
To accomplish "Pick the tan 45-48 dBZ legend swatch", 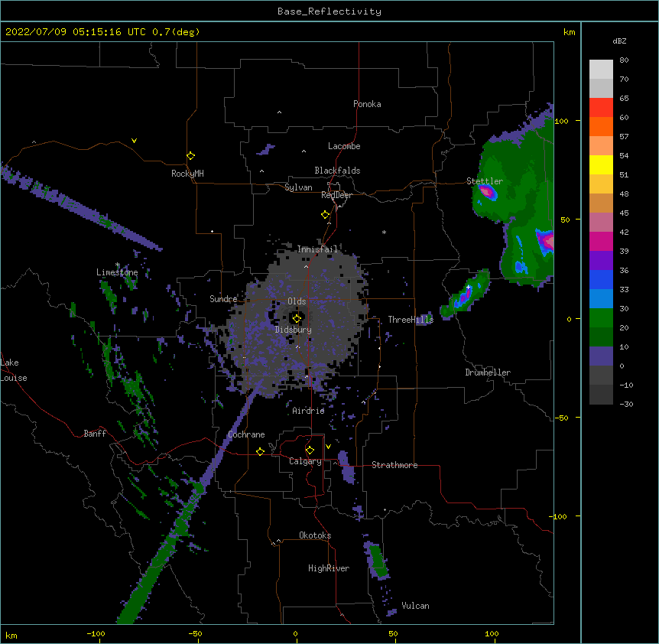I will [x=601, y=203].
